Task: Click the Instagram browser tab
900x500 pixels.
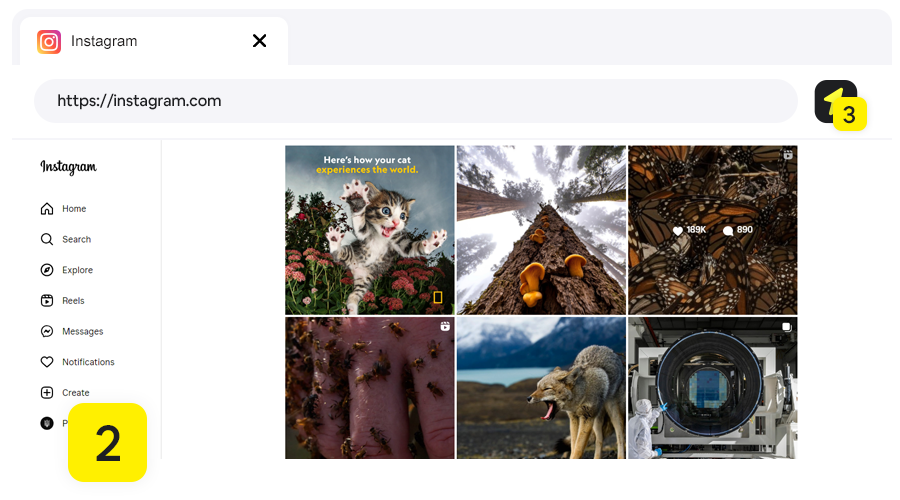Action: click(x=140, y=41)
